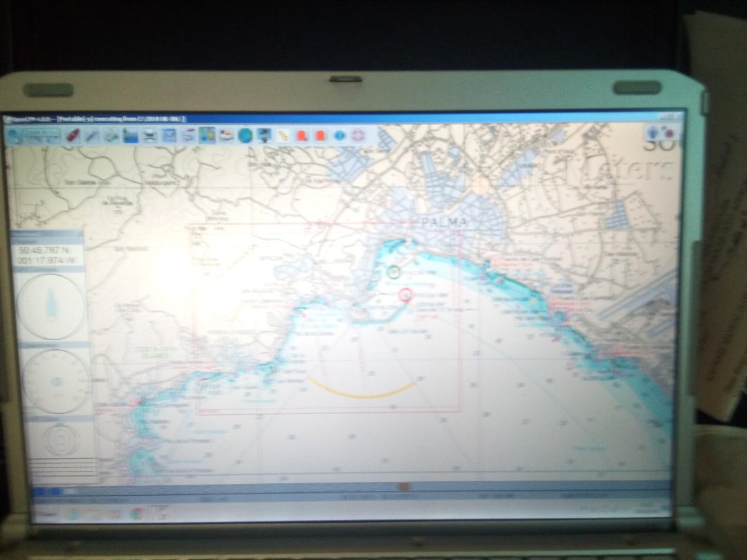Click the monitor icon in the toolbar
Screen dimensions: 747x560
[264, 136]
